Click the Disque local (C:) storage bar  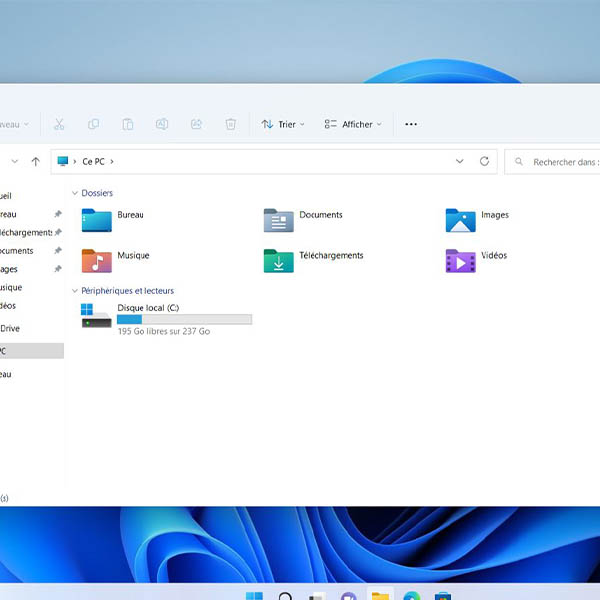coord(184,320)
